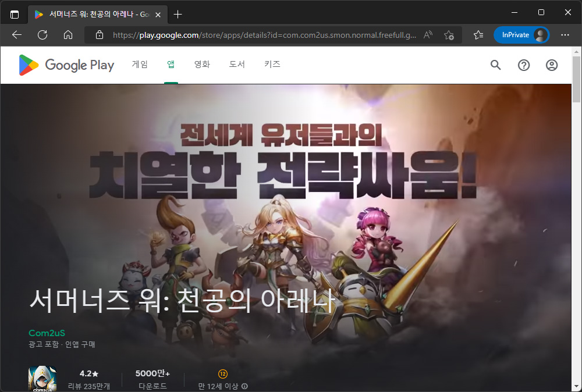Maximize the browser window
Image resolution: width=582 pixels, height=392 pixels.
coord(541,12)
